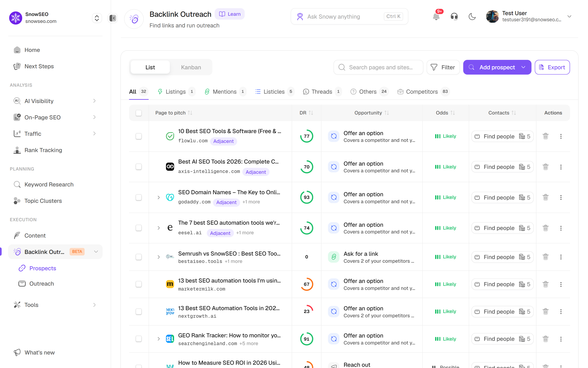Click the Adjacent tag on flowlu.com
588x368 pixels.
223,141
